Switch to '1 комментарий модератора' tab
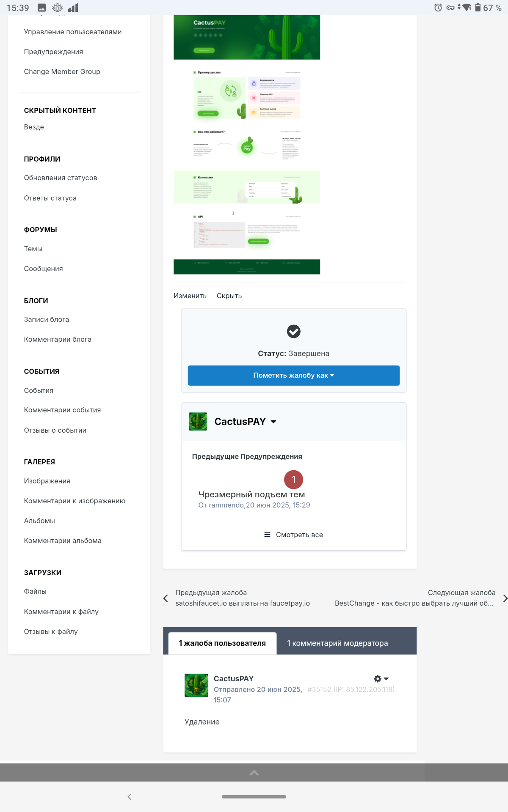Image resolution: width=508 pixels, height=812 pixels. click(337, 643)
